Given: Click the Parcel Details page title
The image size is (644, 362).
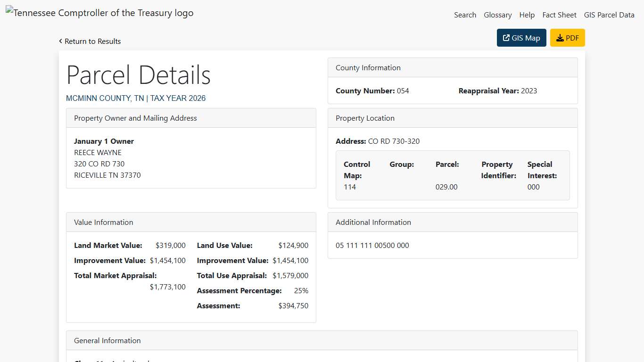Looking at the screenshot, I should click(x=138, y=74).
